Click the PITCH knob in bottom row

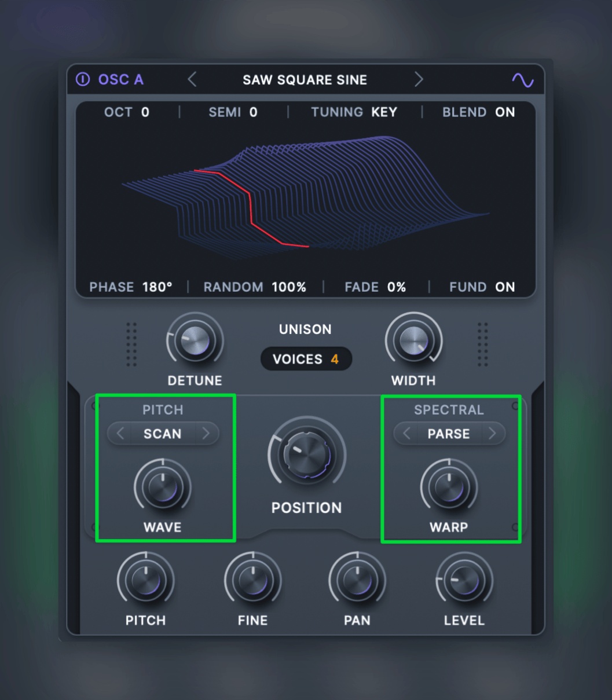point(146,580)
